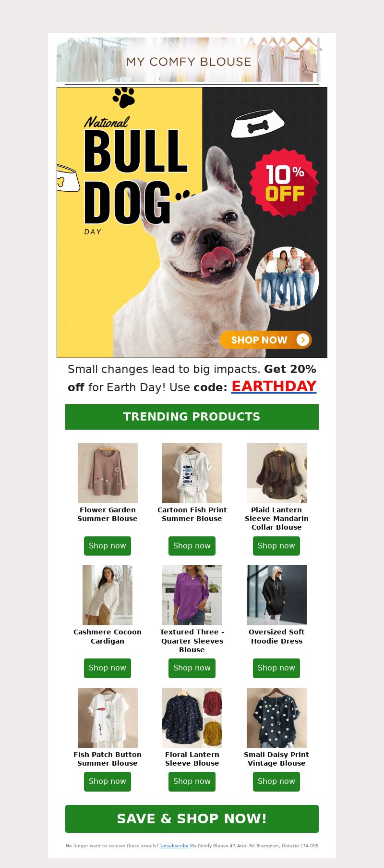
Task: Shop now for Cartoon Fish Print Blouse
Action: point(192,546)
